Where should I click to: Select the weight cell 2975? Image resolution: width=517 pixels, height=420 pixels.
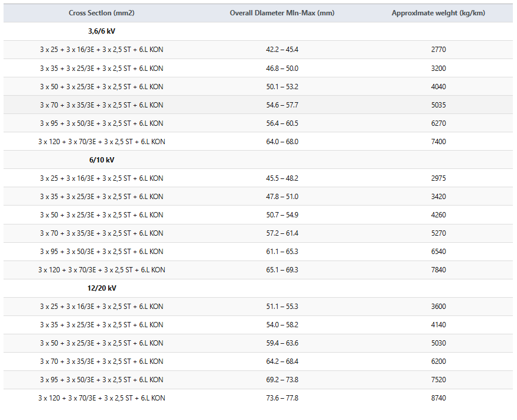coord(438,178)
